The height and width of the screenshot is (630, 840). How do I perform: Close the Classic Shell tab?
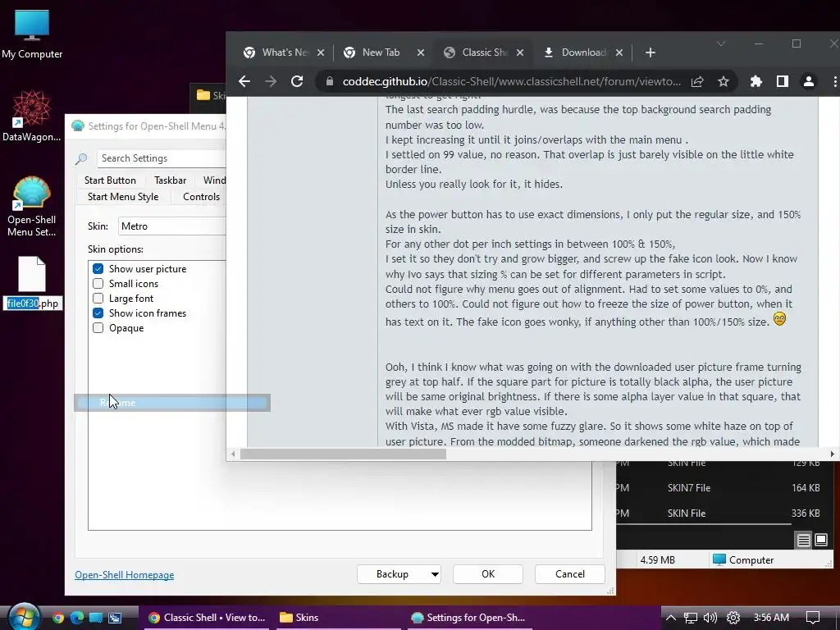[x=520, y=52]
